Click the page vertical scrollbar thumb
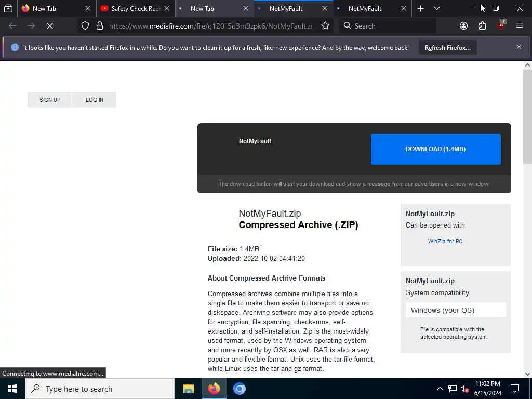Viewport: 532px width, 399px height. click(527, 117)
